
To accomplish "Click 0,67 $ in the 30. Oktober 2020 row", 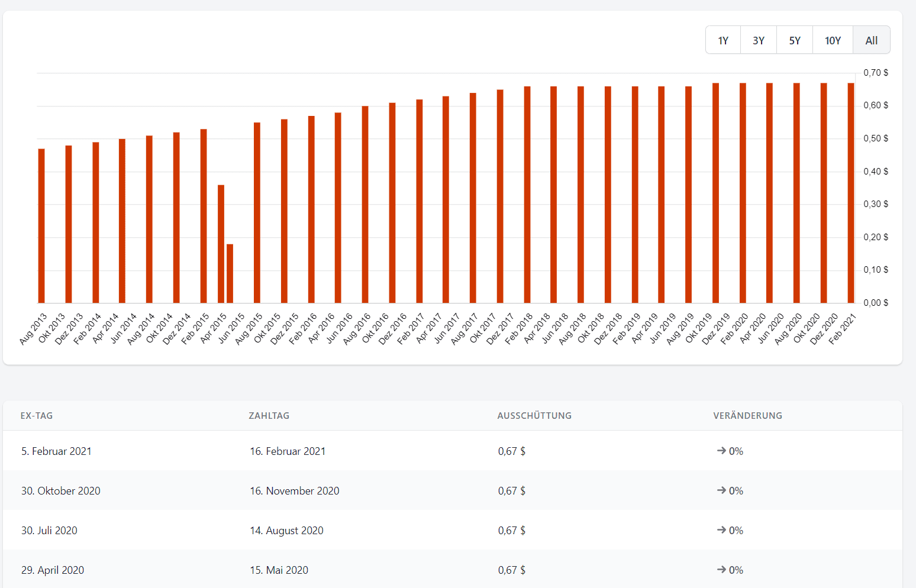I will (x=512, y=491).
